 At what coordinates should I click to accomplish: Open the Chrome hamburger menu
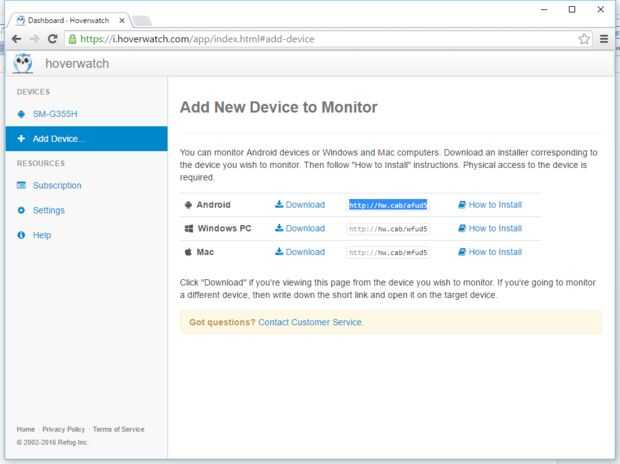tap(604, 39)
